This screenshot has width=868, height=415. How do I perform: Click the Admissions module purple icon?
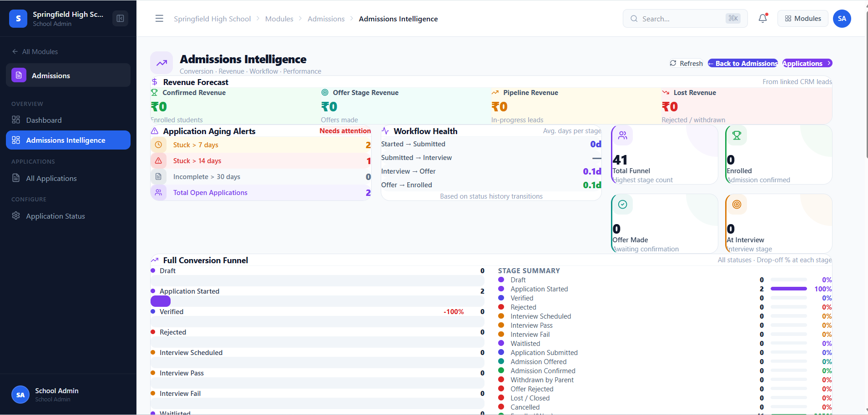pos(19,75)
